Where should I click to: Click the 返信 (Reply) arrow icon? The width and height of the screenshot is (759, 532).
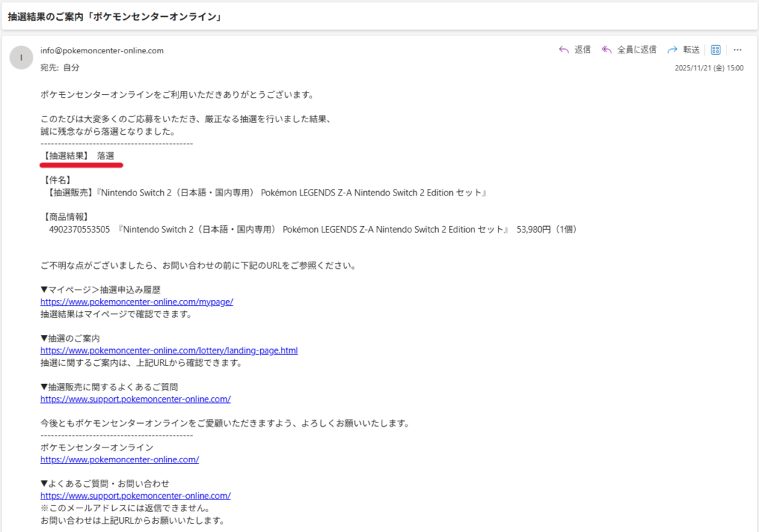563,50
